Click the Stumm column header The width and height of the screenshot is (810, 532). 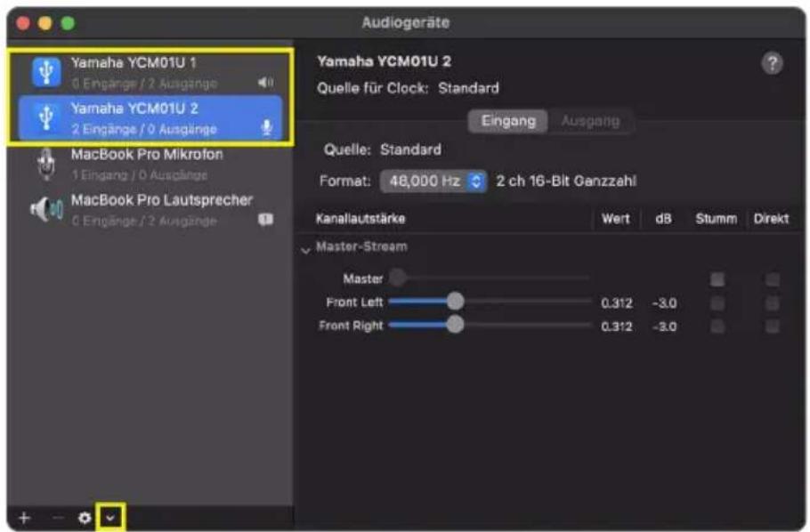716,219
